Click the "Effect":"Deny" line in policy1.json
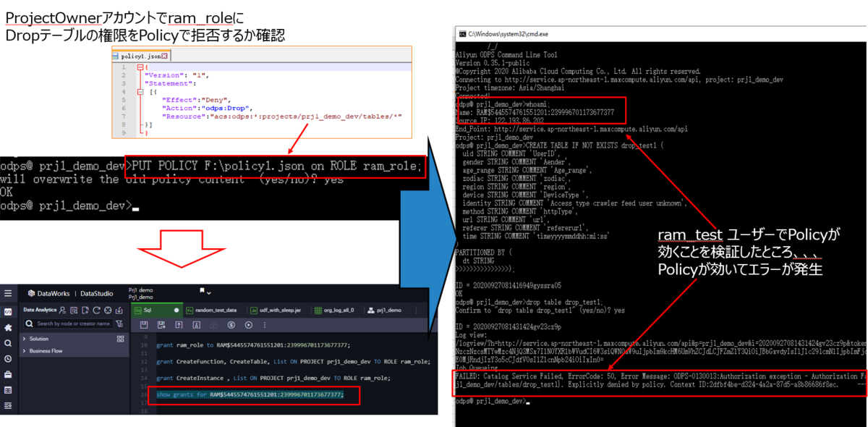The height and width of the screenshot is (427, 868). pyautogui.click(x=195, y=99)
